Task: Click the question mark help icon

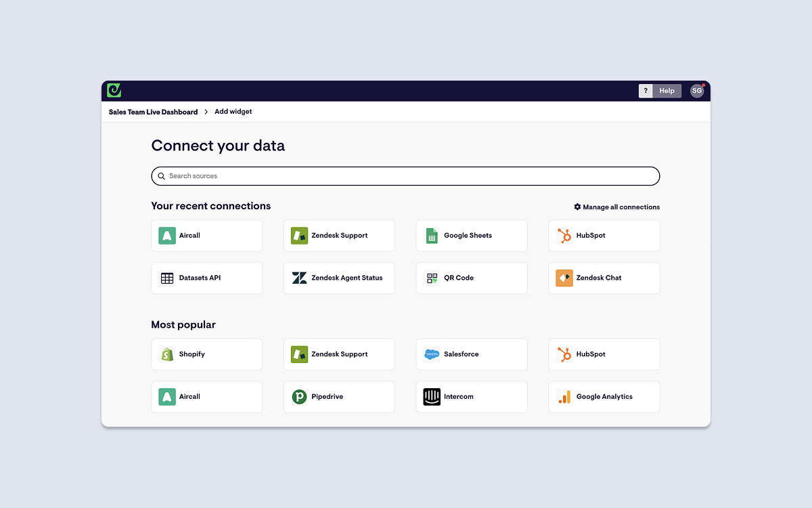Action: click(646, 91)
